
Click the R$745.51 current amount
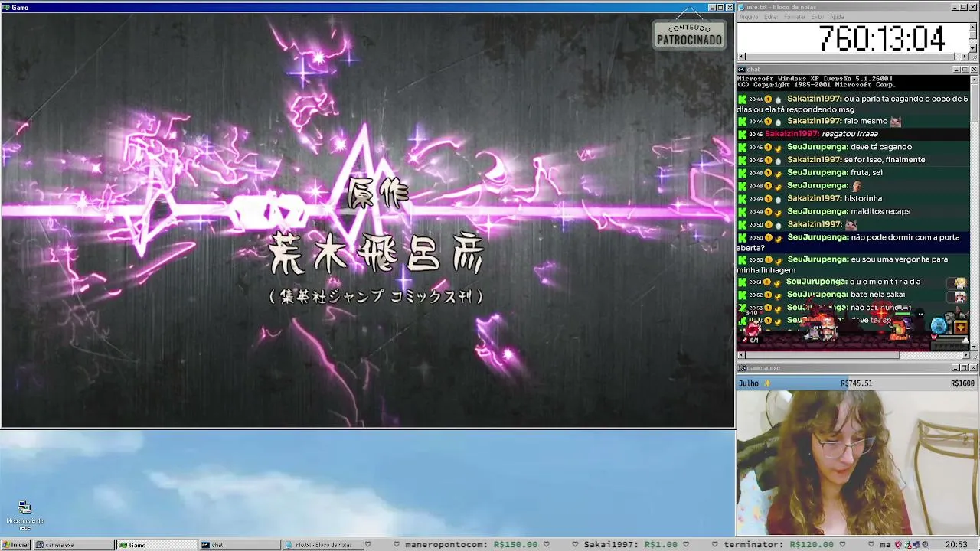point(856,383)
